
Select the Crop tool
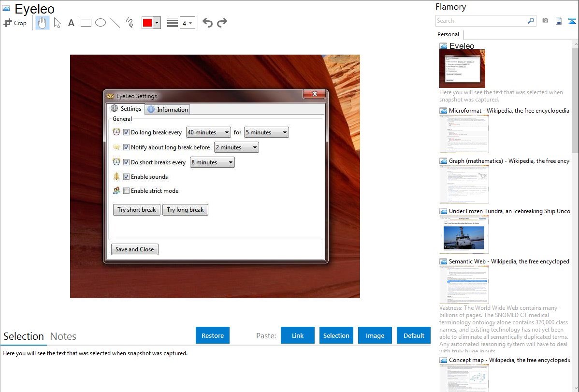[15, 23]
